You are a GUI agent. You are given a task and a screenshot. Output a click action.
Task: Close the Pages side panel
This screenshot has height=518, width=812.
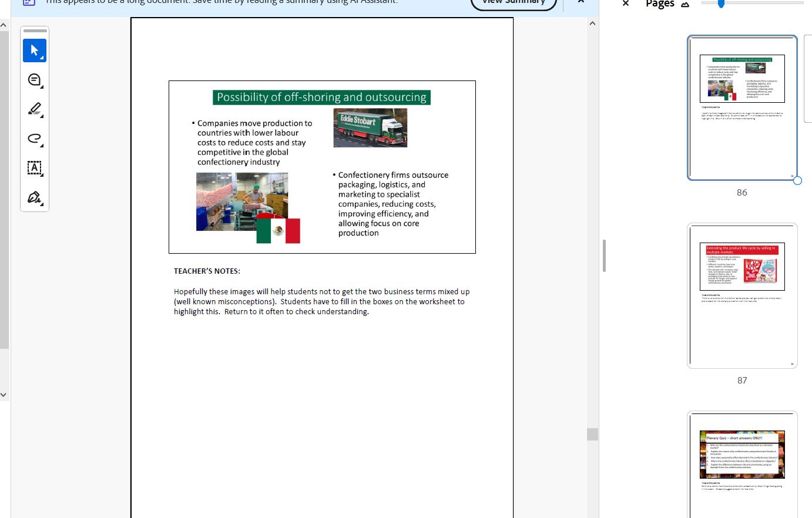pos(625,4)
